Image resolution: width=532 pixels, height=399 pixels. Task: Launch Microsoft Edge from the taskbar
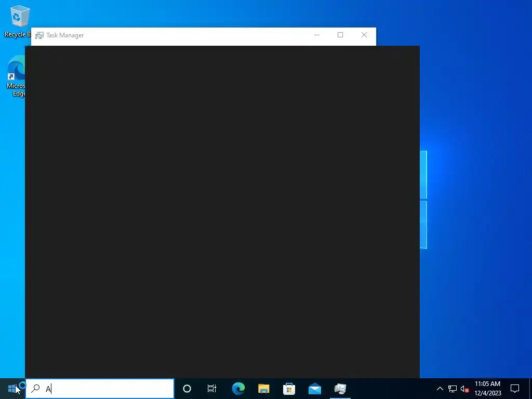coord(238,389)
